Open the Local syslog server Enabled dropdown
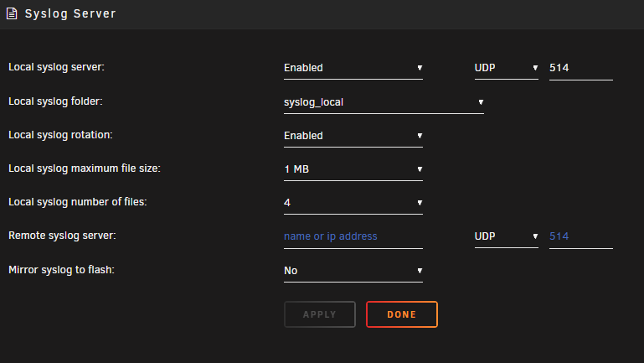This screenshot has width=644, height=363. click(x=353, y=68)
